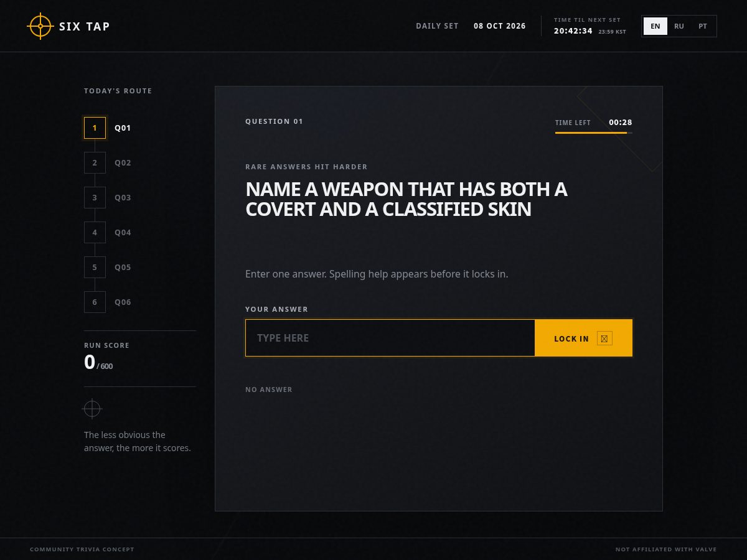Click the time left progress bar
The image size is (747, 560).
[x=594, y=133]
